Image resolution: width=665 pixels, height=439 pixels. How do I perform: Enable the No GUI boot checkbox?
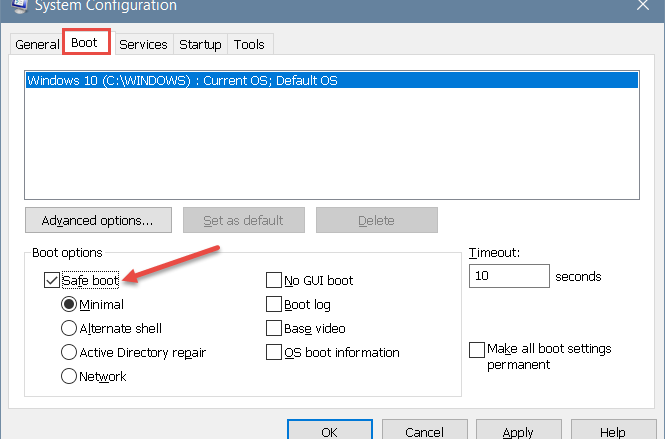pyautogui.click(x=274, y=280)
